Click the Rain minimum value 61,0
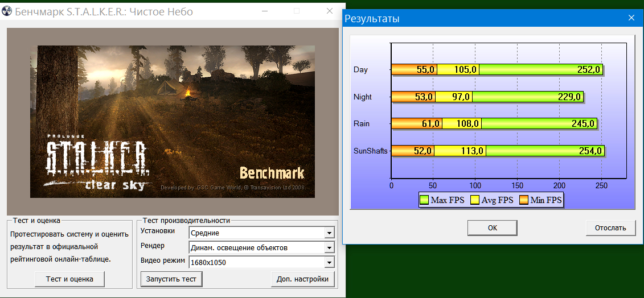 (x=431, y=123)
